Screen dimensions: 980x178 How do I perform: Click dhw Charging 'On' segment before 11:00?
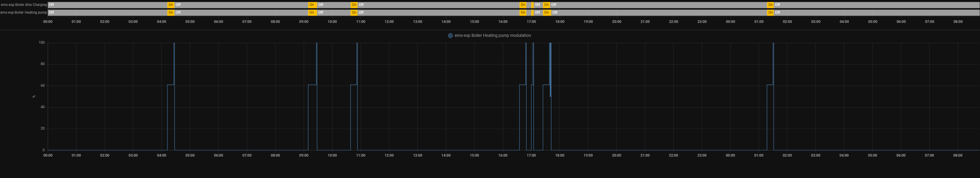[354, 5]
